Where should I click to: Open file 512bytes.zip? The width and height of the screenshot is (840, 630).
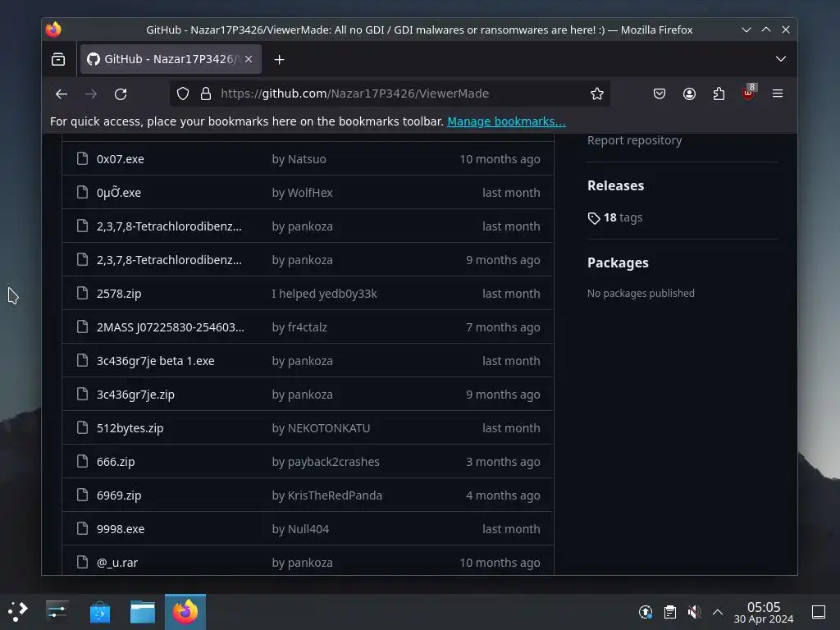click(130, 428)
